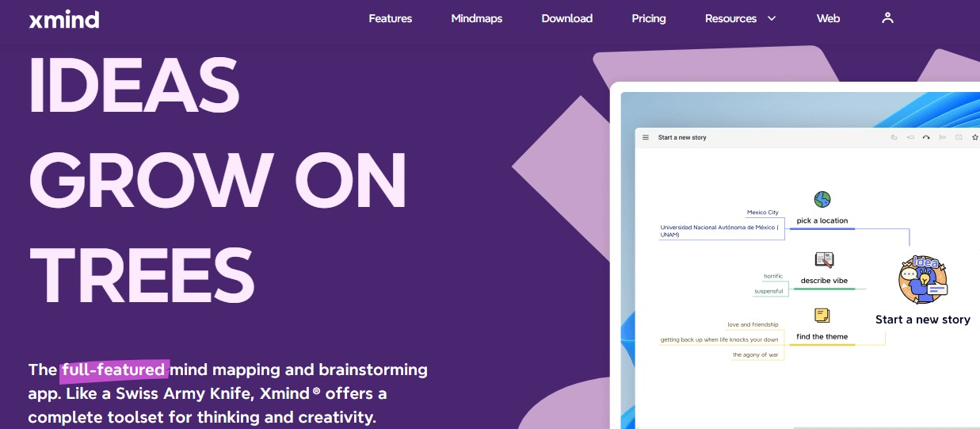
Task: Open the hamburger menu in the mind map window
Action: tap(646, 137)
